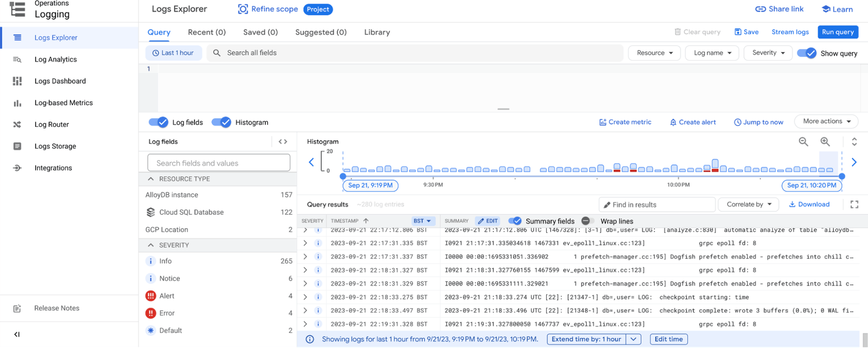The width and height of the screenshot is (868, 348).
Task: Open the Correlate by dropdown
Action: pos(748,204)
